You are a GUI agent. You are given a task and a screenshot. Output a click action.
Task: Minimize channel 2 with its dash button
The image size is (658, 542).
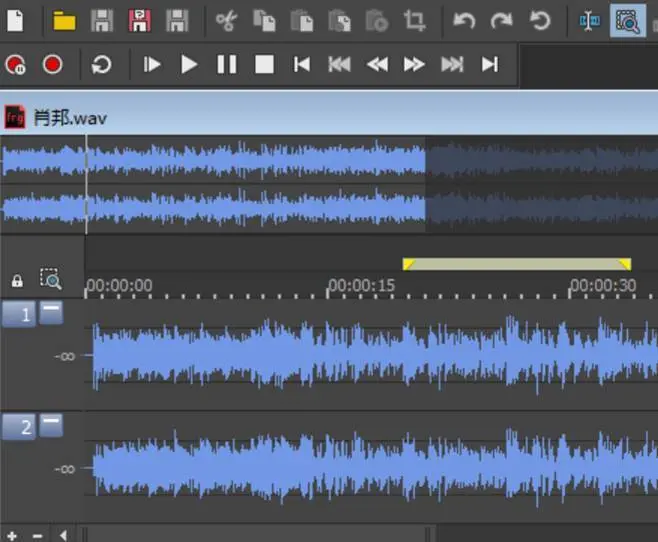pos(51,425)
